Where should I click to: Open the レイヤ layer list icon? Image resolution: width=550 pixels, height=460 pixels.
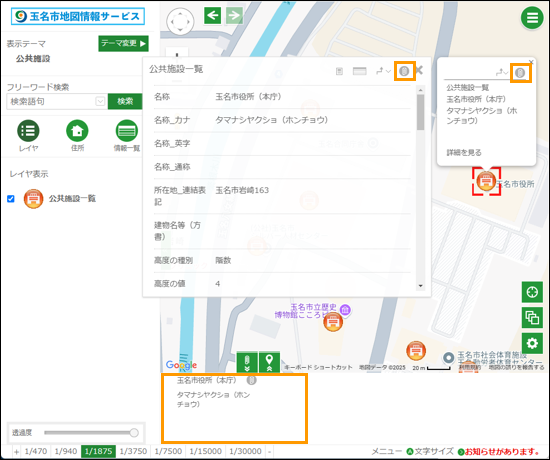28,131
